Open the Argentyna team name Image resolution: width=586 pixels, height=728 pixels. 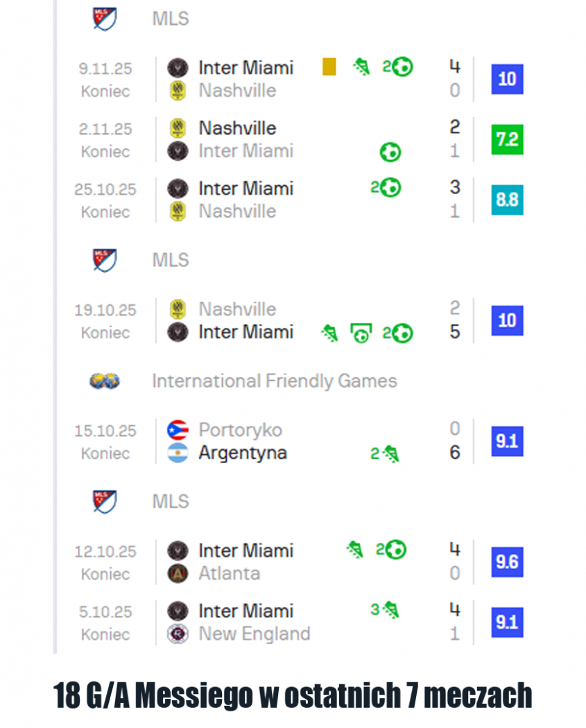tap(243, 453)
